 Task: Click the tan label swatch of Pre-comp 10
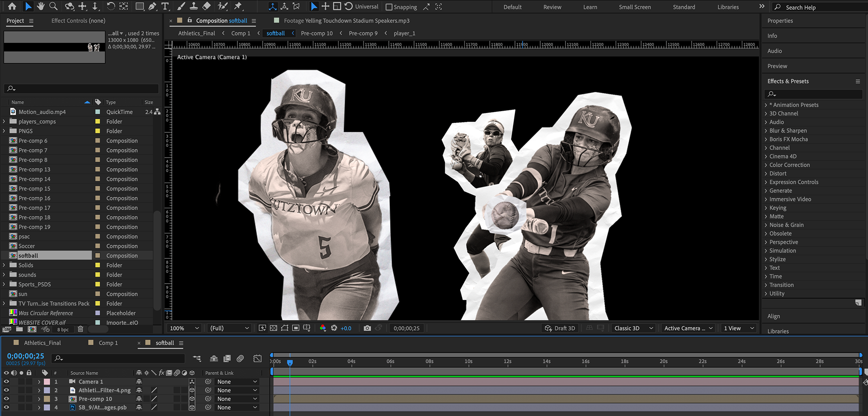(47, 399)
